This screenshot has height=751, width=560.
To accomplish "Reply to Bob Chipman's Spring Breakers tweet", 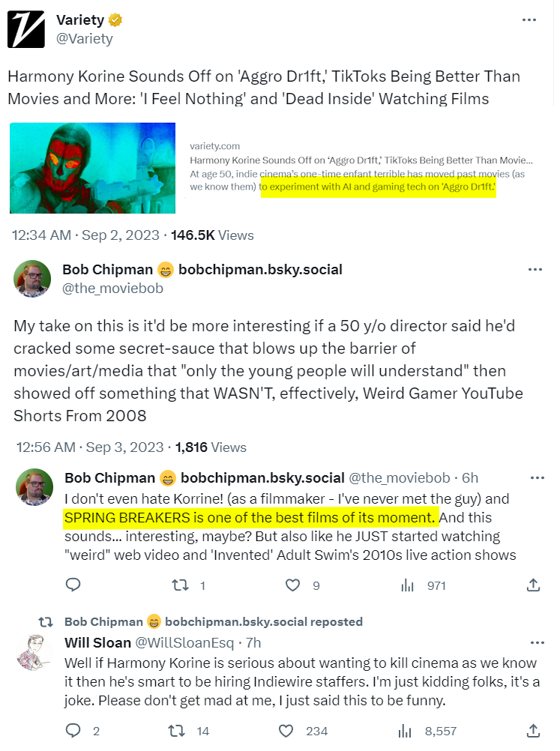I will 73,585.
